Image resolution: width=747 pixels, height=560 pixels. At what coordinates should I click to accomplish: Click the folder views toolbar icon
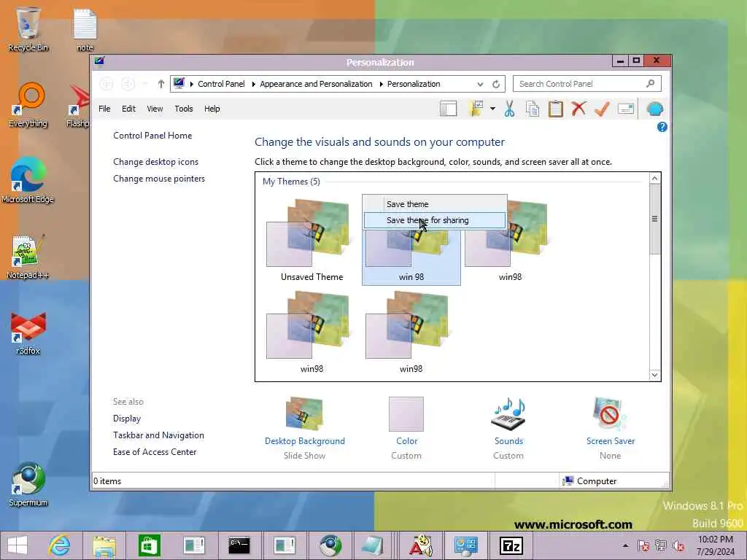point(476,109)
